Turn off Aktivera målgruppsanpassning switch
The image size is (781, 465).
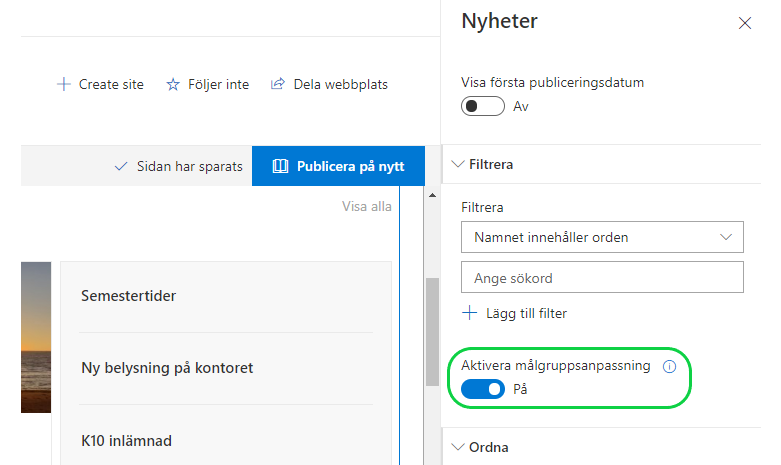point(482,389)
